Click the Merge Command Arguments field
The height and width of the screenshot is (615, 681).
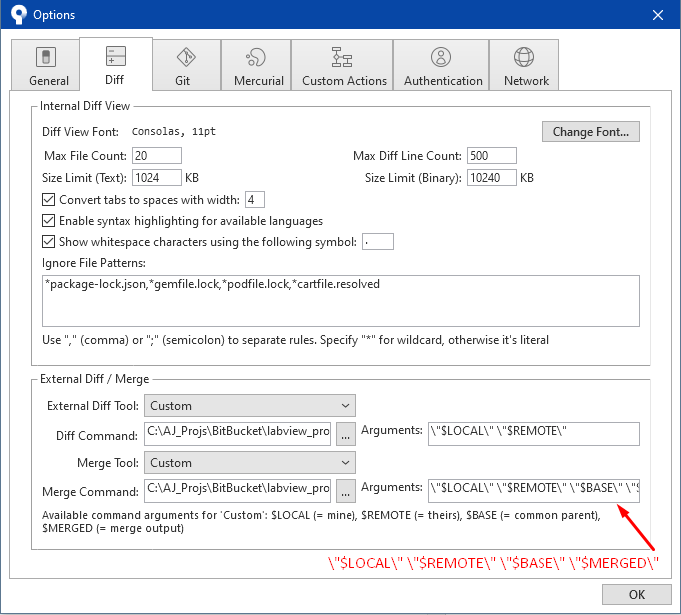[533, 490]
